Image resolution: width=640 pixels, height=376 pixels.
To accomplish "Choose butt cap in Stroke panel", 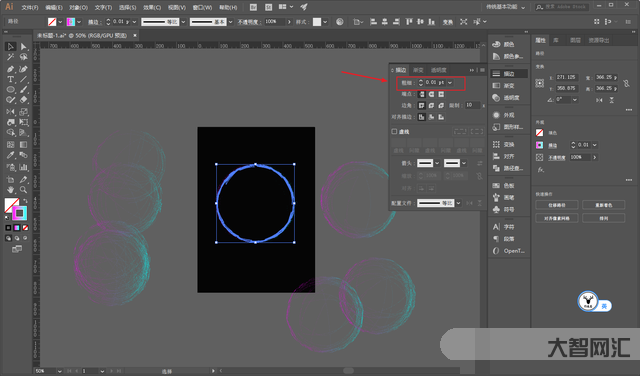I will click(422, 94).
